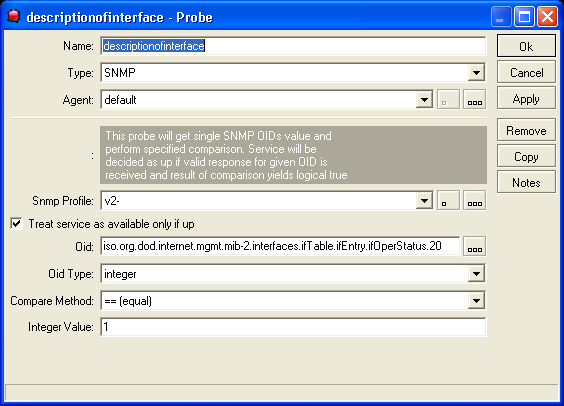
Task: Click the Integer Value field
Action: pyautogui.click(x=293, y=327)
